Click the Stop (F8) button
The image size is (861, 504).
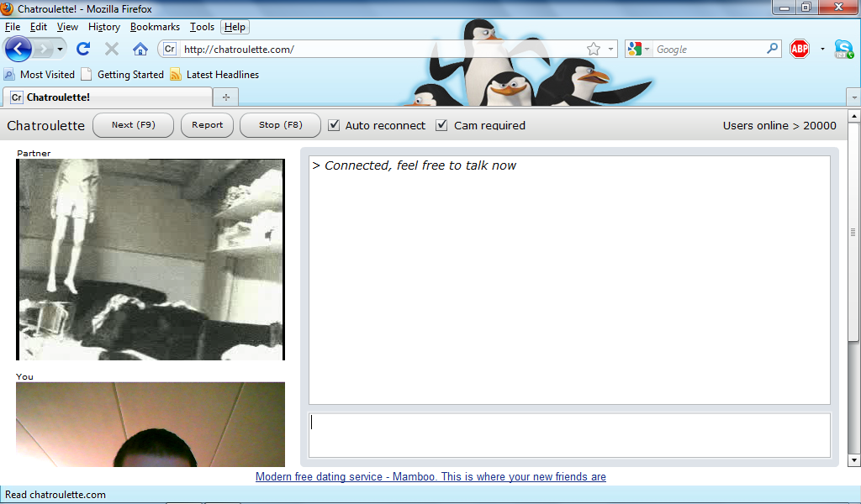point(281,125)
